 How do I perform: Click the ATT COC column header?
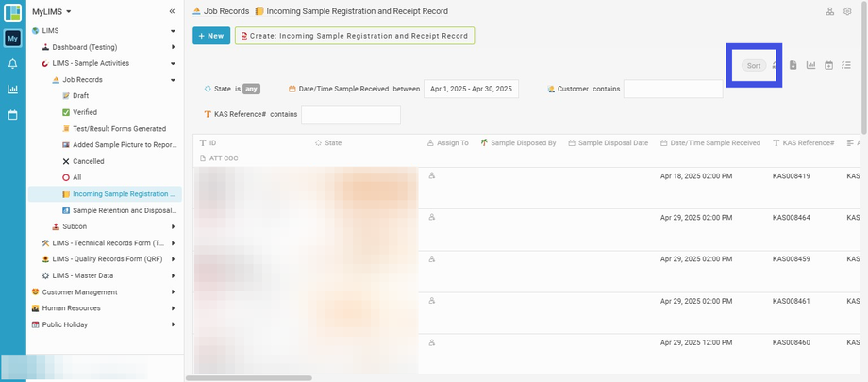[219, 158]
